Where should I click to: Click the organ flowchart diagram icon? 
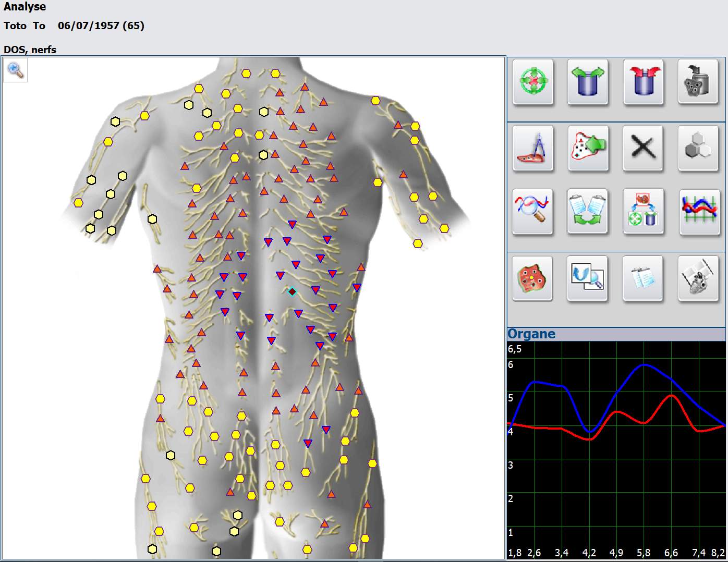pos(643,211)
